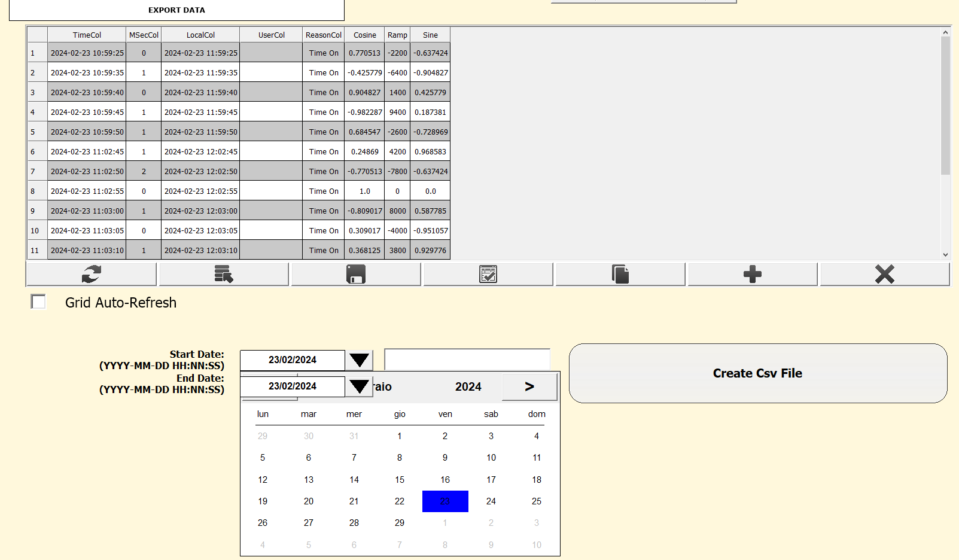
Task: Click the year 2024 in calendar header
Action: 468,387
